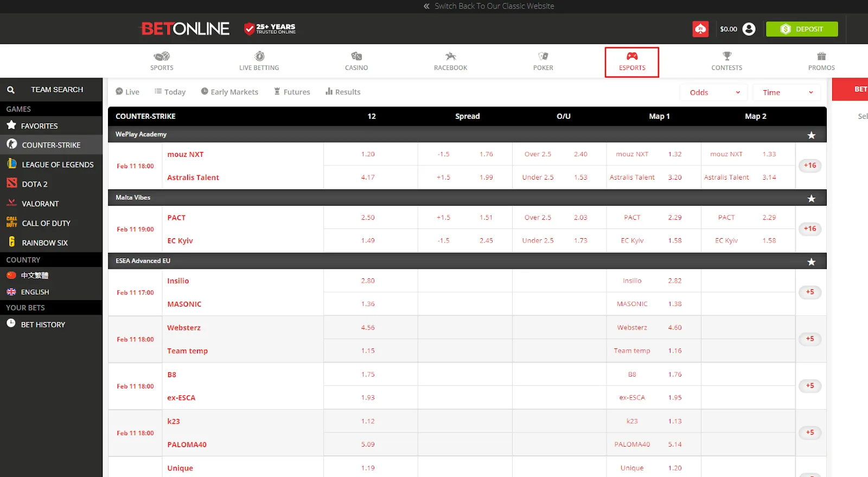This screenshot has width=868, height=477.
Task: Click the Chinese flag icon
Action: tap(11, 275)
